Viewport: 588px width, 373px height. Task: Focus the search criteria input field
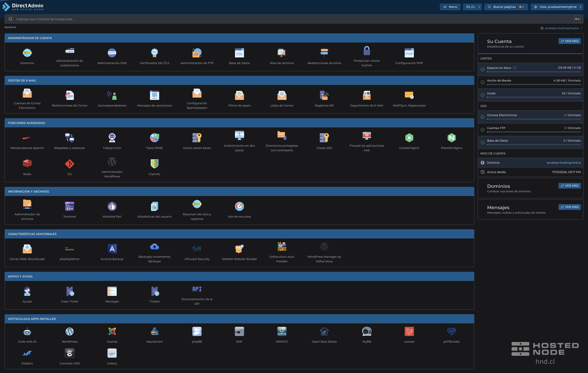click(294, 19)
